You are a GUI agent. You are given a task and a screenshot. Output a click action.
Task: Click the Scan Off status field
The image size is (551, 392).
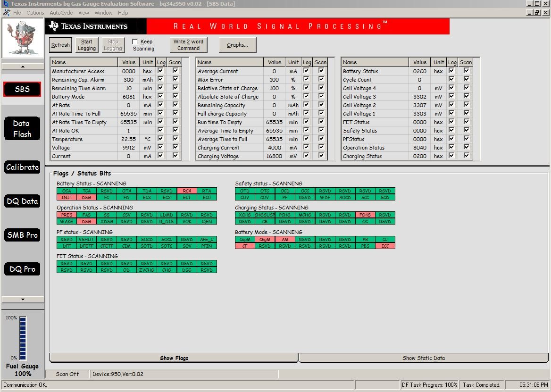click(x=67, y=374)
